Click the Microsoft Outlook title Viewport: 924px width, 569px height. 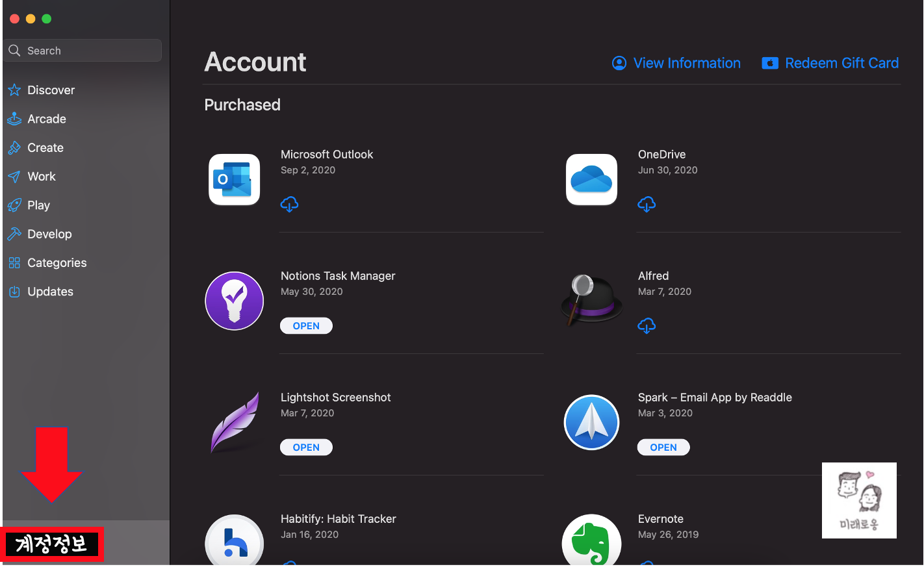click(x=327, y=155)
